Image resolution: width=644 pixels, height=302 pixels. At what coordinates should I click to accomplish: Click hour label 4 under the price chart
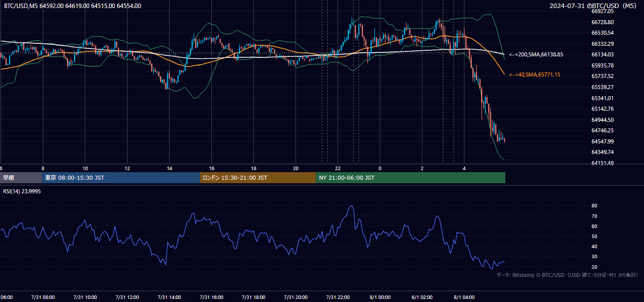tap(465, 168)
